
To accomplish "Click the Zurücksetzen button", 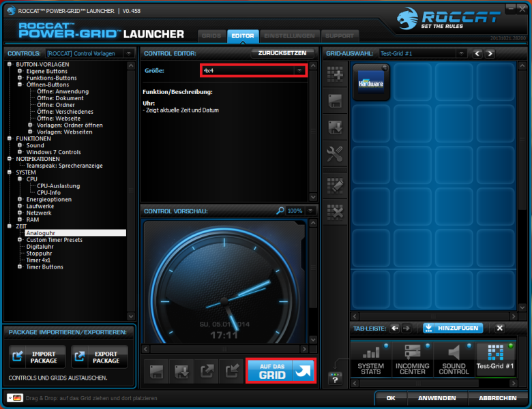I will point(282,53).
